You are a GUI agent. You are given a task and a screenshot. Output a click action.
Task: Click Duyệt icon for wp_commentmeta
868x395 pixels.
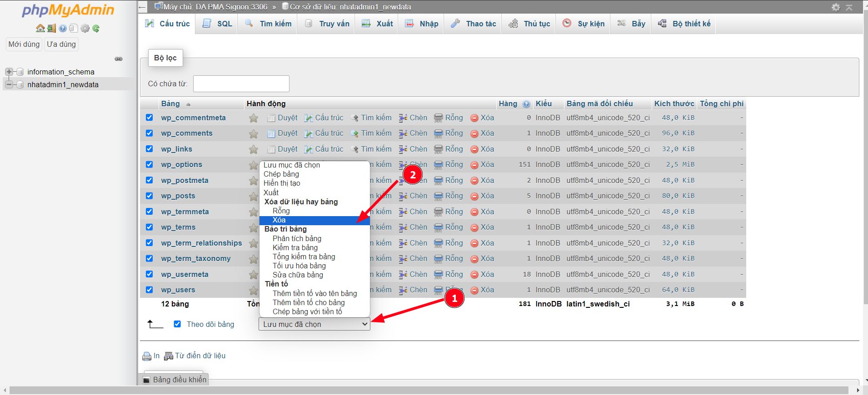coord(271,118)
